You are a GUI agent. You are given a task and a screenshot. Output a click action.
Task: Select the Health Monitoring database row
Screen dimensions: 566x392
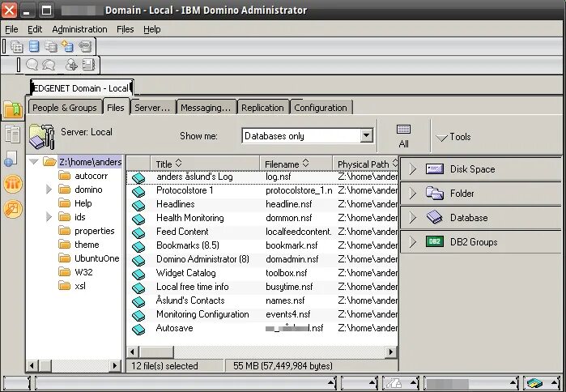pyautogui.click(x=262, y=218)
